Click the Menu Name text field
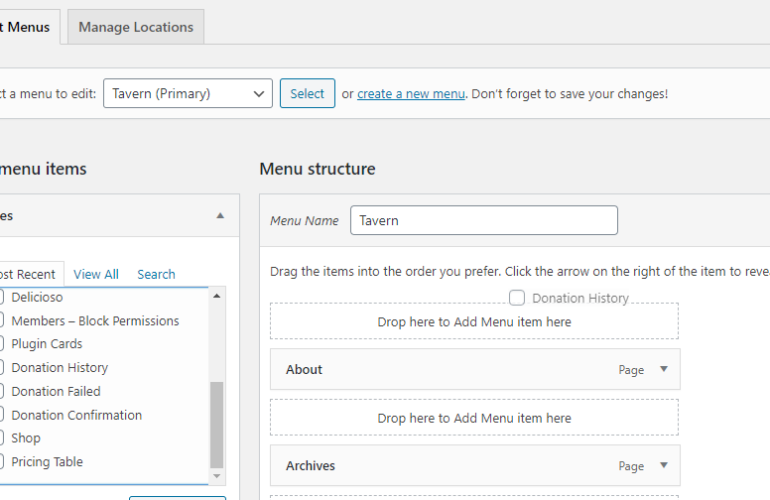This screenshot has width=770, height=500. [x=483, y=220]
